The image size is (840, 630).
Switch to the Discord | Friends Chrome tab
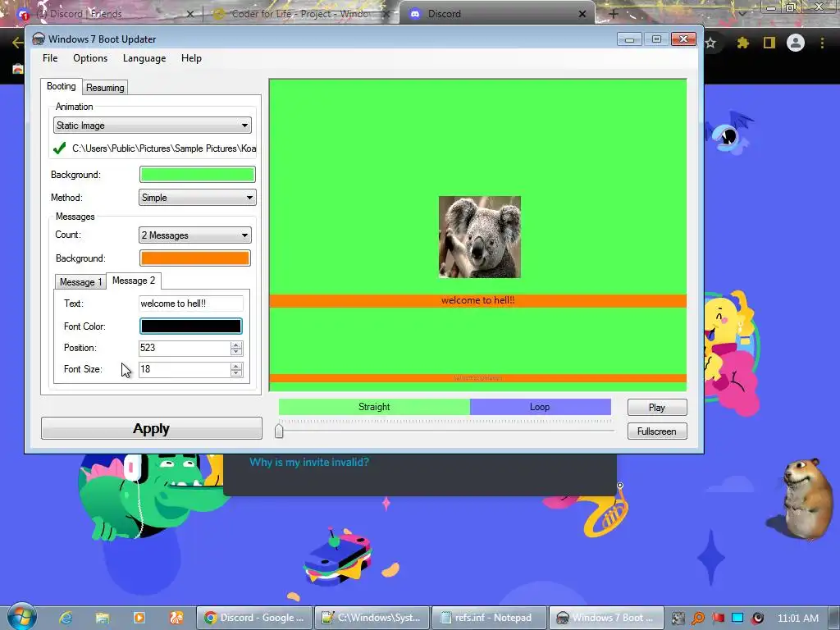point(106,14)
